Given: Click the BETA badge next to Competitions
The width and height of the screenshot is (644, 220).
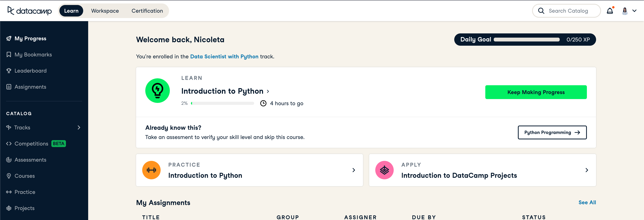Looking at the screenshot, I should tap(58, 144).
